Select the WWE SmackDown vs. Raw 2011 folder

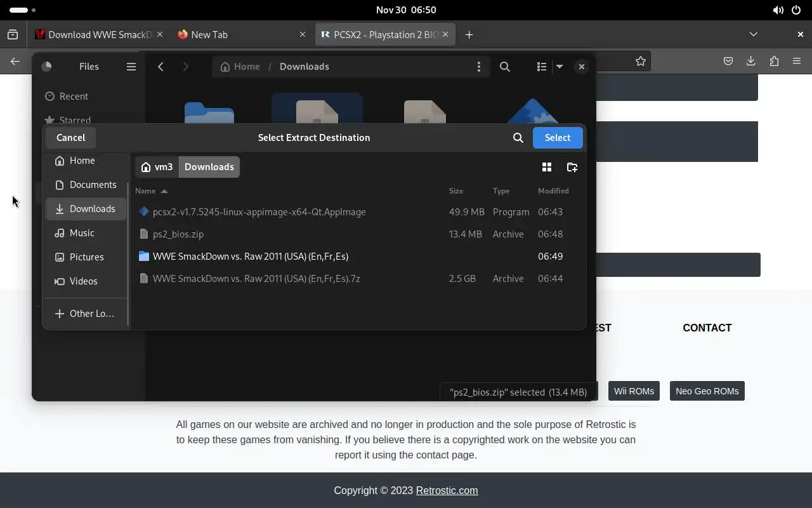point(358,257)
